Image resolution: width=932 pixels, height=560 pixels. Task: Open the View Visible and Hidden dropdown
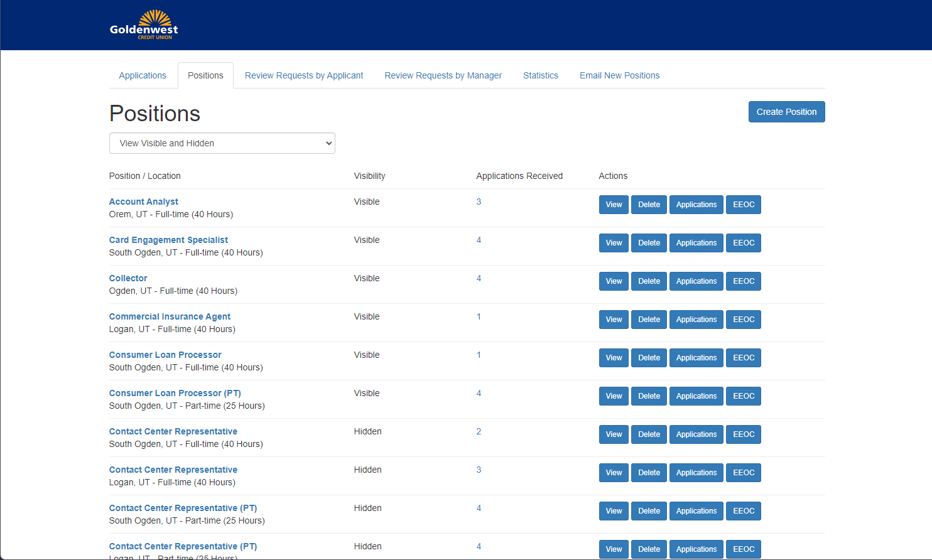click(222, 143)
